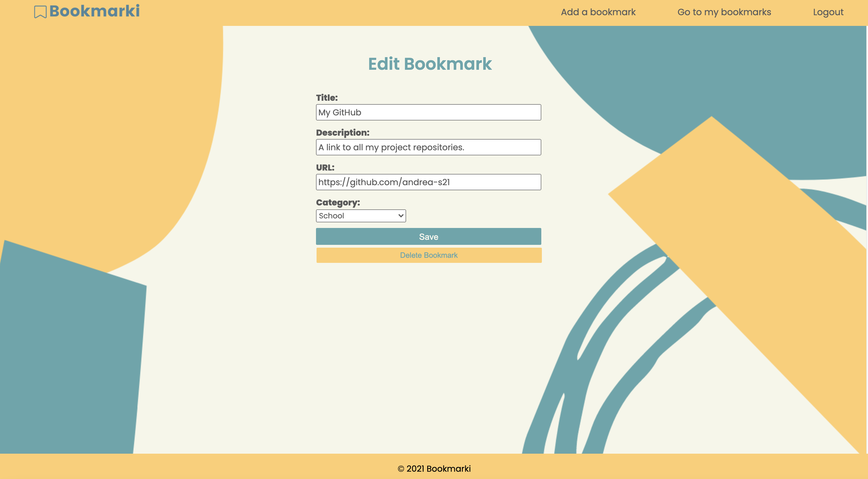Click the bookmark logo icon

click(40, 12)
